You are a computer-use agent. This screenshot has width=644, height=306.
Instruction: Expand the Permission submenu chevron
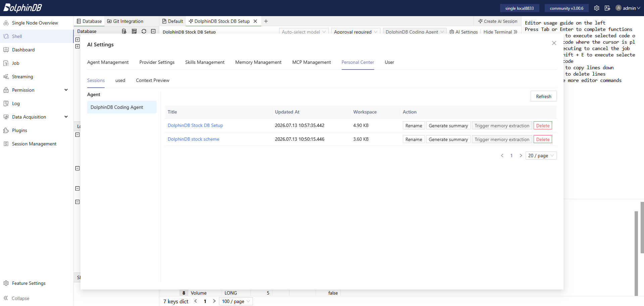66,90
